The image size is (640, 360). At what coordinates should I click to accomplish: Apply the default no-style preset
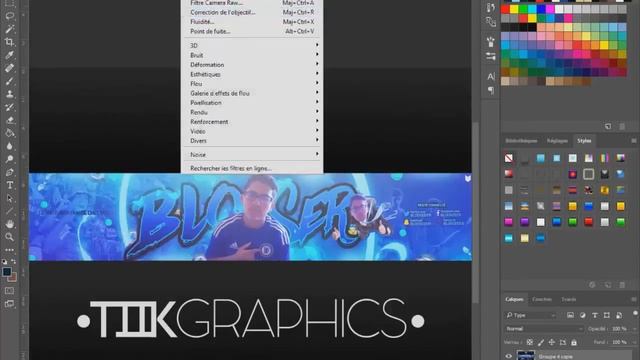pos(509,158)
